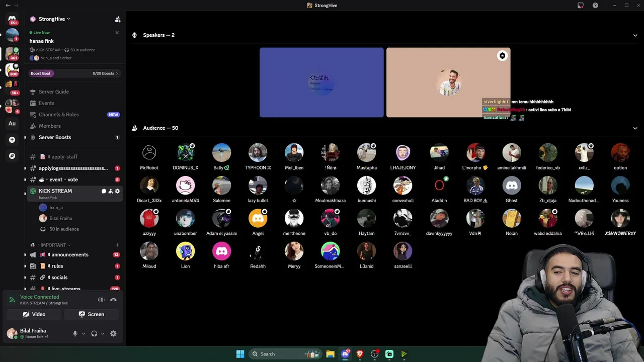Click invite people icon beside StrongHive
This screenshot has width=644, height=362.
pyautogui.click(x=118, y=19)
